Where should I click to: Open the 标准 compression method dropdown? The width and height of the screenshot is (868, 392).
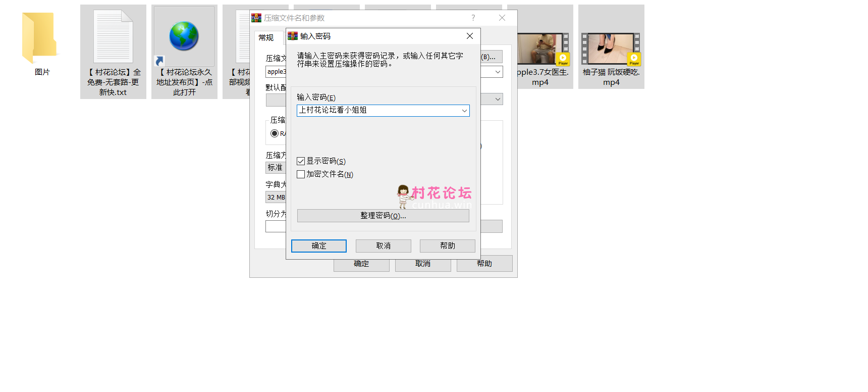click(276, 167)
